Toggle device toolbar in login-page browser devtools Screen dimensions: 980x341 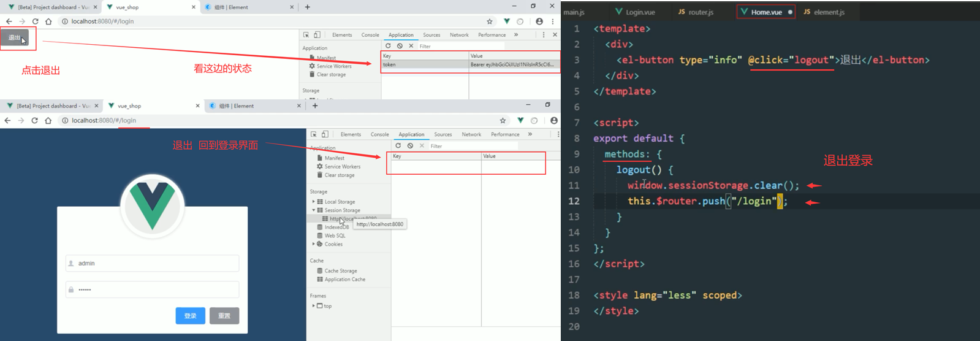[325, 134]
